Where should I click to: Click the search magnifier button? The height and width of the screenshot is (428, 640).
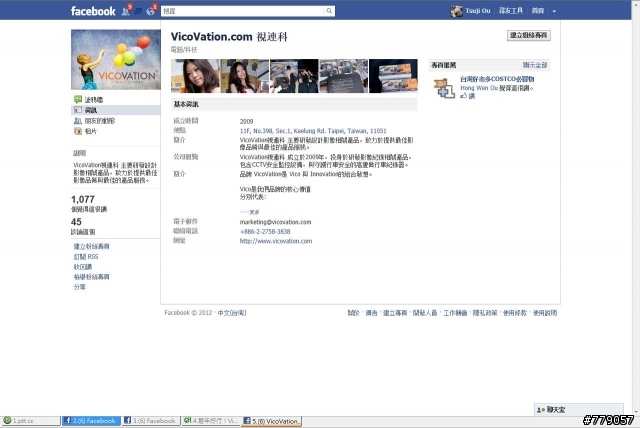(329, 11)
